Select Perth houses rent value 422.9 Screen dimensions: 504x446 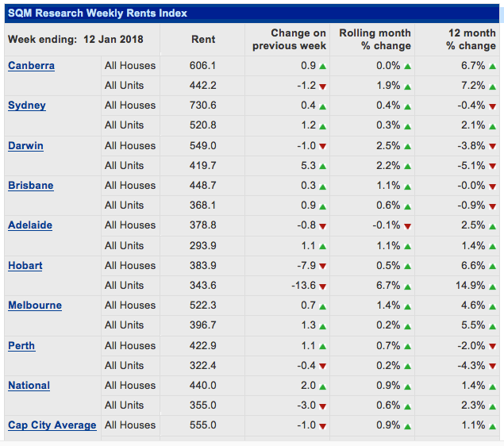pos(203,345)
